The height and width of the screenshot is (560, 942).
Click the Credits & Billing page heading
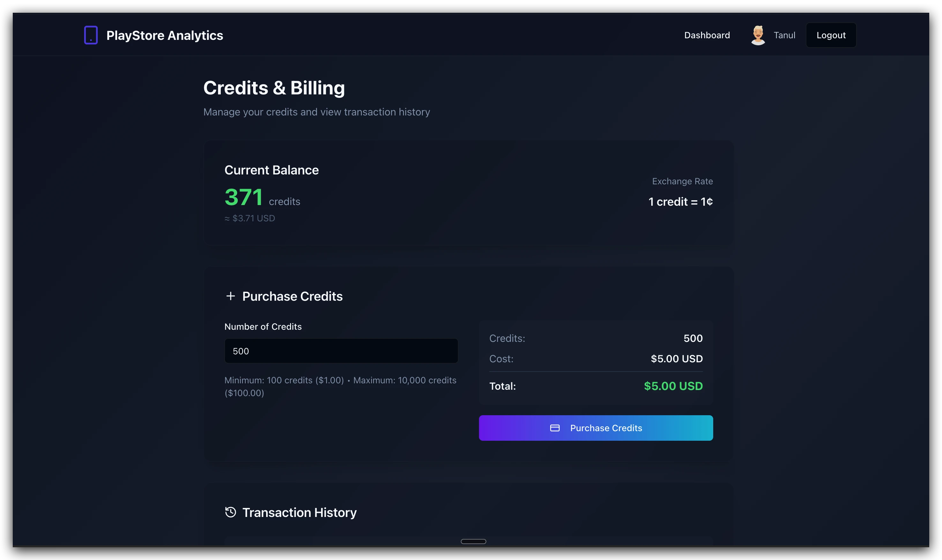coord(274,88)
